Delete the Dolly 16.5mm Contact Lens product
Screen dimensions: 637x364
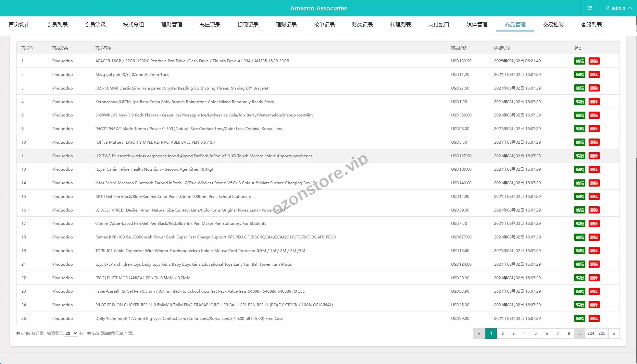point(594,319)
